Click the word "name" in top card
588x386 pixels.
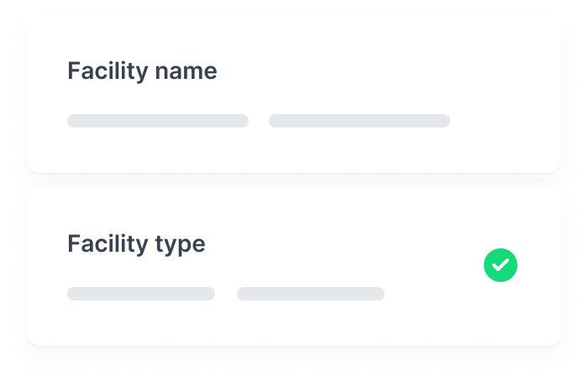[x=186, y=71]
